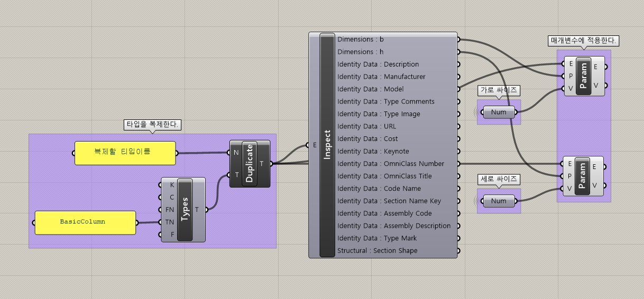This screenshot has height=299, width=644.
Task: Click the 복제할 타입이름 yellow panel
Action: point(125,153)
